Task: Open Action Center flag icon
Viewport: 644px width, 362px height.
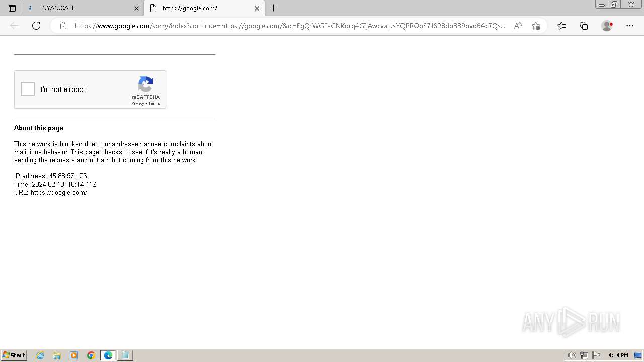Action: coord(596,355)
